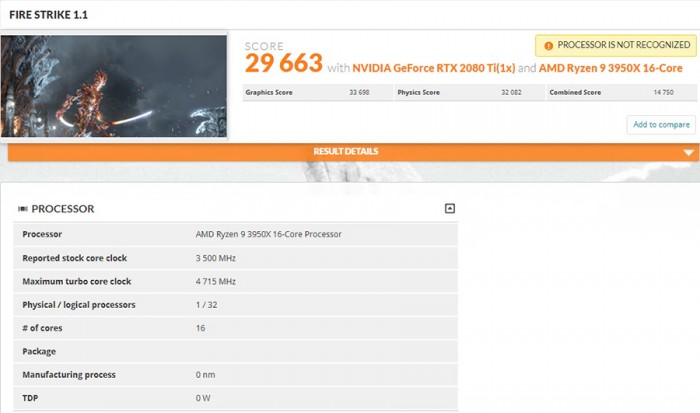Select the 0 nm manufacturing process value

pyautogui.click(x=205, y=375)
